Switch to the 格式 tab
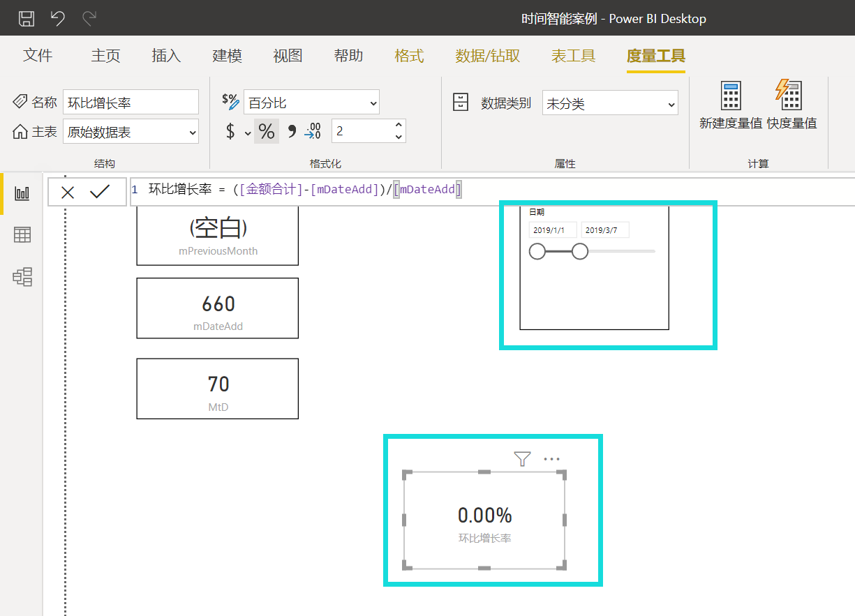855x616 pixels. coord(409,56)
